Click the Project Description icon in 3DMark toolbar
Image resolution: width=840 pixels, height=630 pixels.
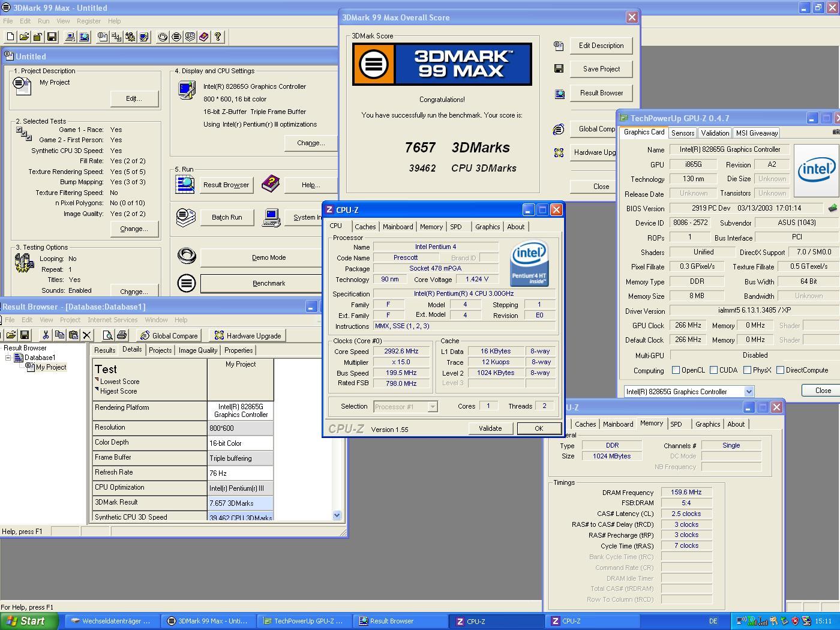(103, 37)
